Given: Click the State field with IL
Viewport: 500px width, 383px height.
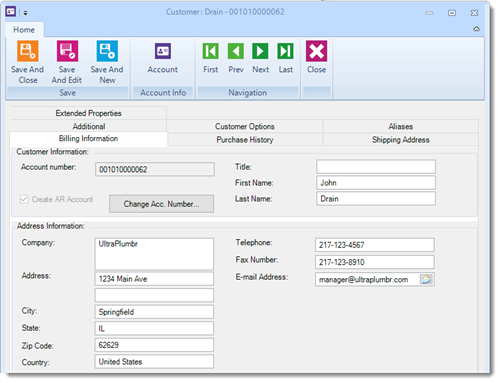Looking at the screenshot, I should tap(154, 328).
